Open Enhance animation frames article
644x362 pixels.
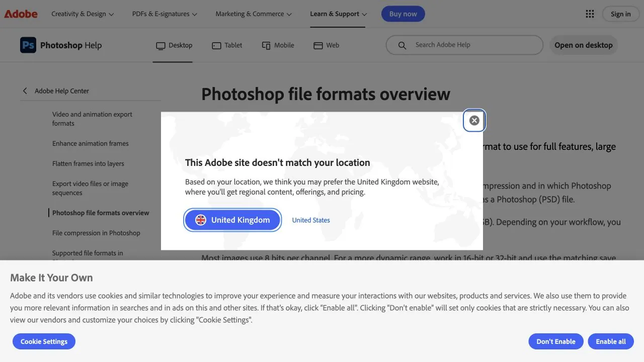click(x=91, y=143)
